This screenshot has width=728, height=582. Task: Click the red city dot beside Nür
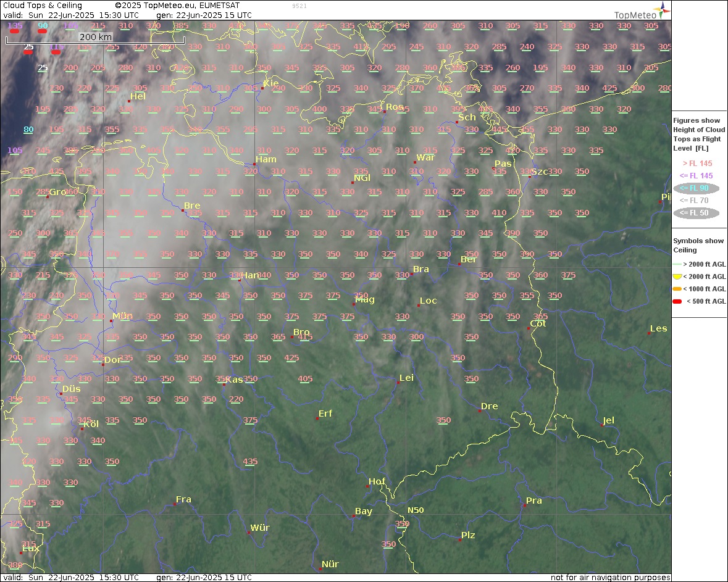click(x=320, y=569)
